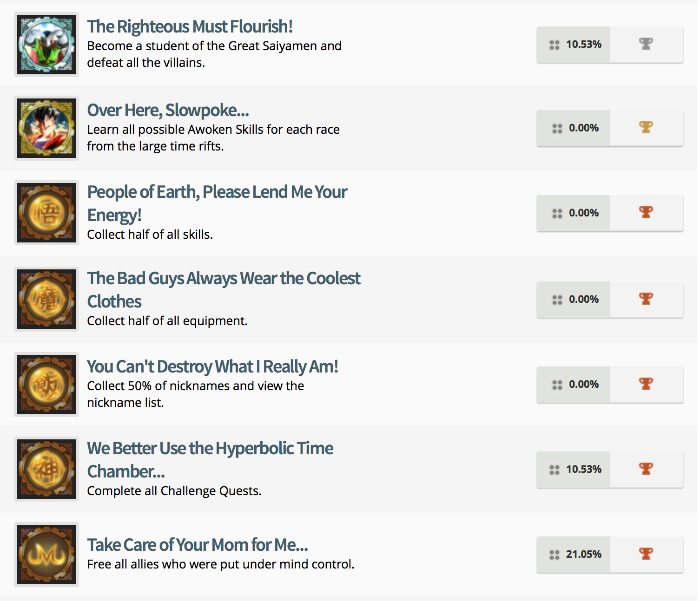Screen dimensions: 700x601
Task: Click bronze trophy for Coolest Clothes
Action: (646, 299)
